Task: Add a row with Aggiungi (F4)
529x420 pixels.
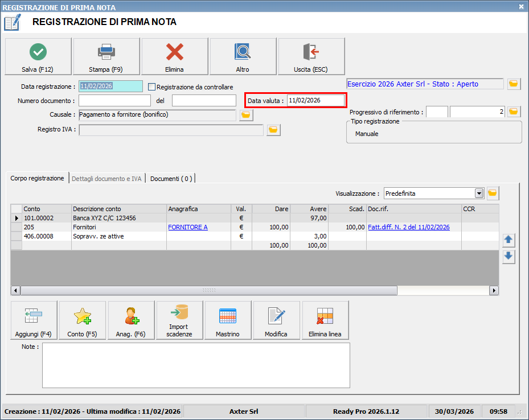Action: pyautogui.click(x=34, y=320)
